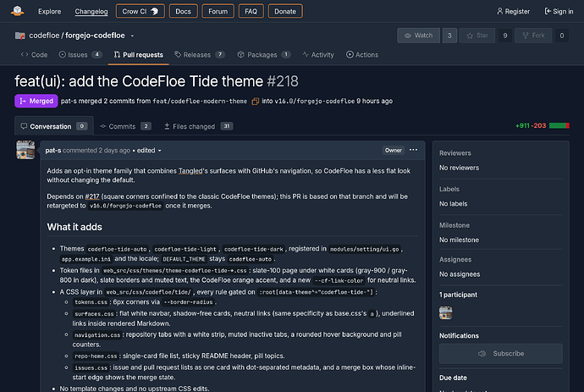Open the Explore page
This screenshot has width=584, height=392.
tap(50, 12)
